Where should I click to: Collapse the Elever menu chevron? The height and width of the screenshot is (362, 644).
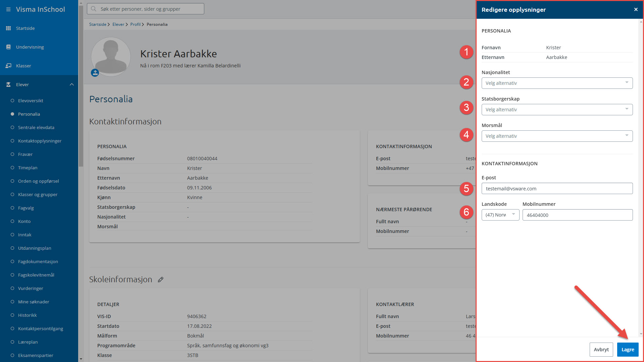point(72,84)
